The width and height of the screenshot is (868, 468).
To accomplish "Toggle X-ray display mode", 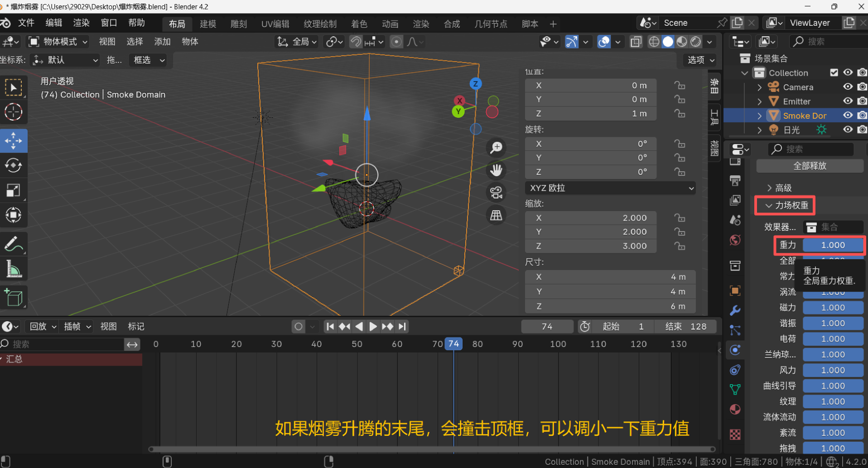I will tap(636, 42).
